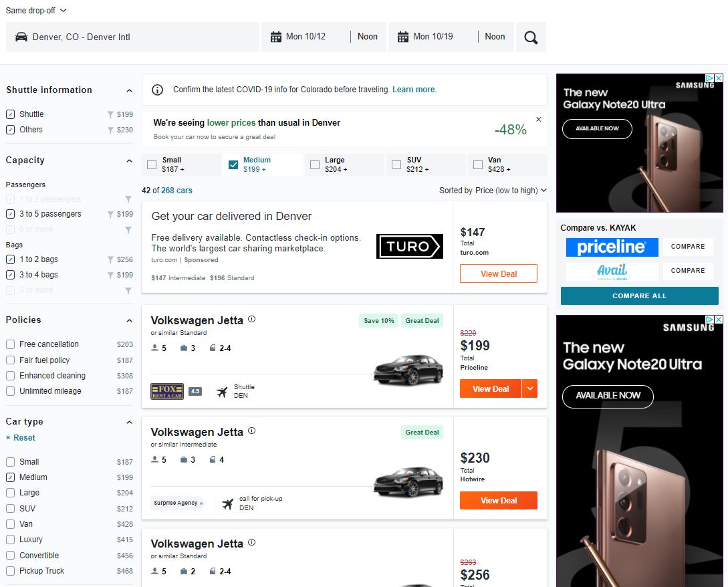Uncheck 1 to 2 bags

10,259
